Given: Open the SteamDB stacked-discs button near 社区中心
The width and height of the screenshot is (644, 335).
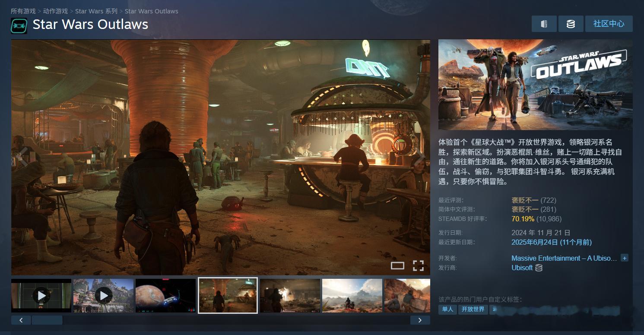Looking at the screenshot, I should tap(571, 24).
